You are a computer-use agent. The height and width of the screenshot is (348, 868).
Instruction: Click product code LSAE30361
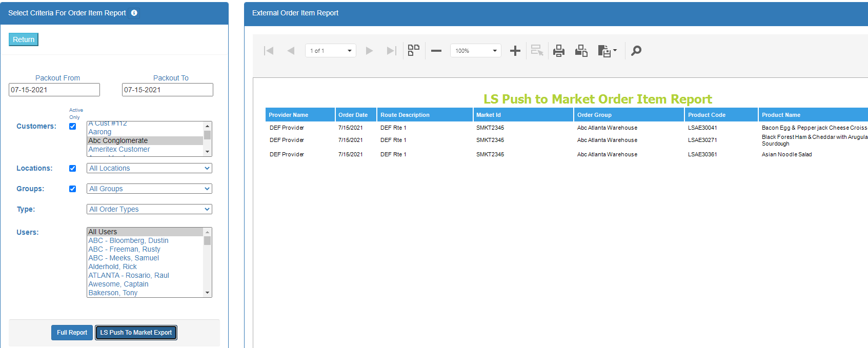coord(702,154)
